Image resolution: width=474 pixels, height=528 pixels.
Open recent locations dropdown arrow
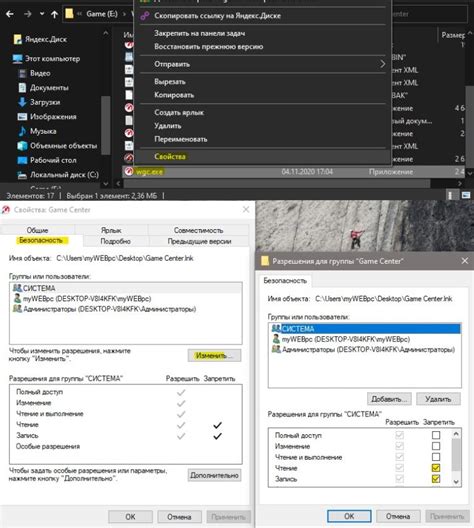click(42, 14)
